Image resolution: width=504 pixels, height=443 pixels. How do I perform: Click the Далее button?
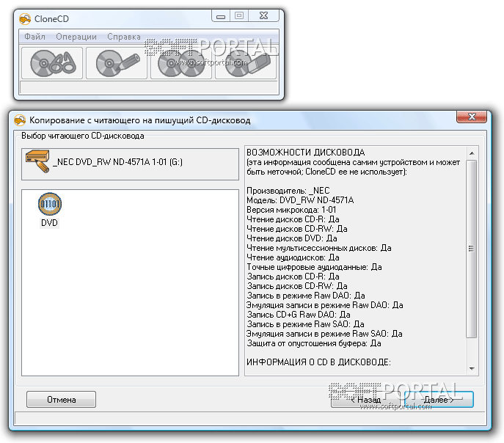[439, 400]
